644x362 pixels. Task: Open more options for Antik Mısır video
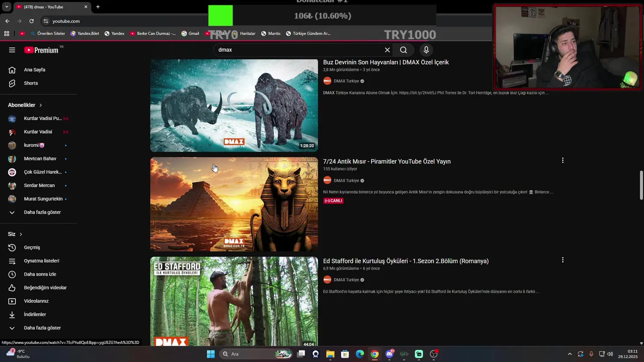pos(562,160)
